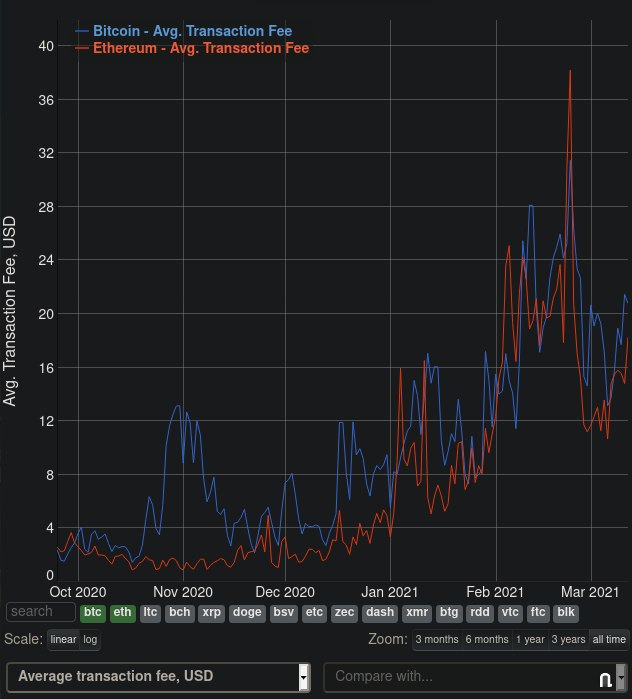Click the Dec 2020 axis label
Viewport: 632px width, 699px height.
285,592
